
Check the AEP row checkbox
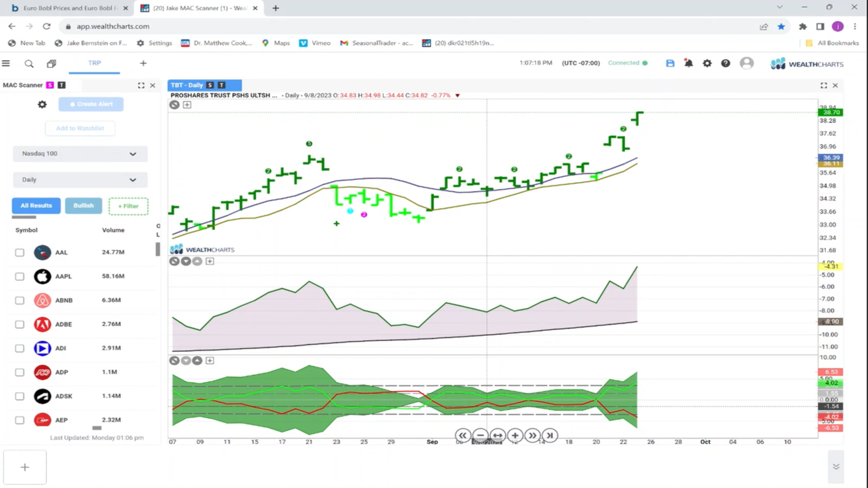[x=19, y=420]
